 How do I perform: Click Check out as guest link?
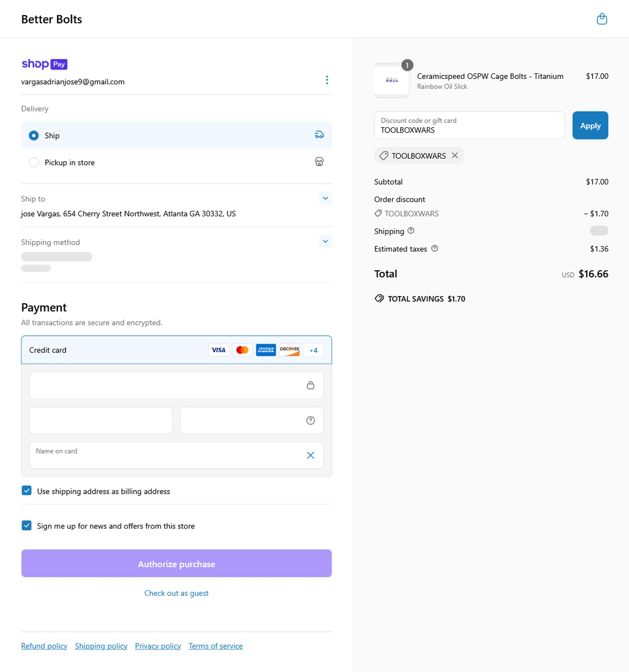[176, 593]
